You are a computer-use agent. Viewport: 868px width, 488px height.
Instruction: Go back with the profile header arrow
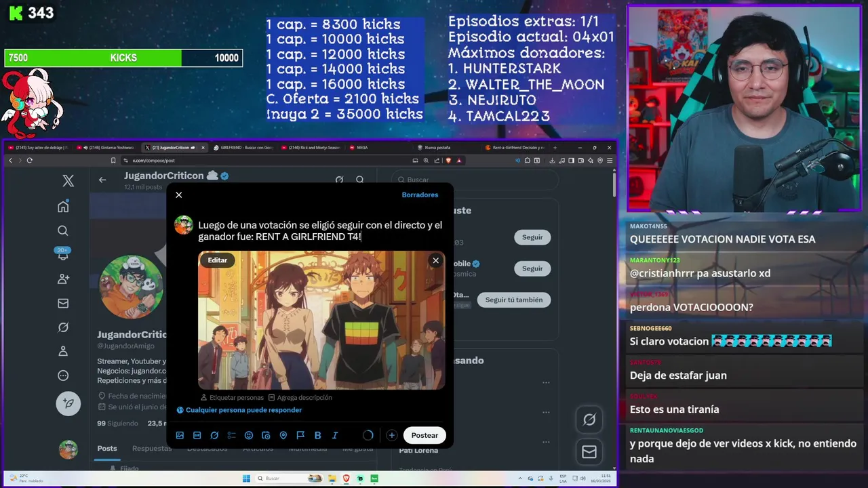[102, 180]
